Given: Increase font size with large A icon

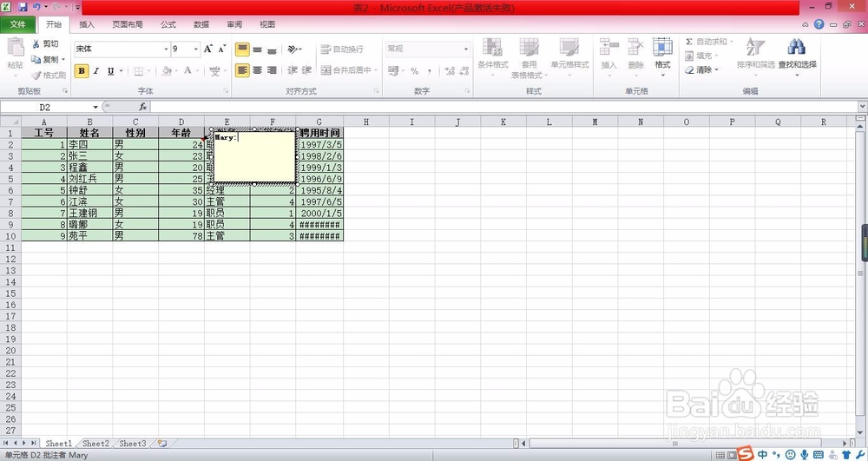Looking at the screenshot, I should click(208, 49).
